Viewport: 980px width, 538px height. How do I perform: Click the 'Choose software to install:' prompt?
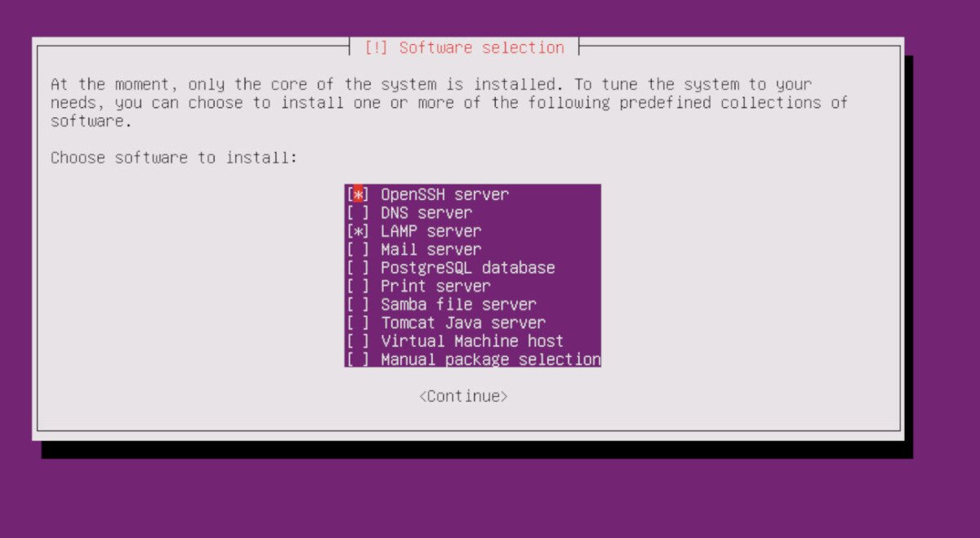[x=174, y=158]
